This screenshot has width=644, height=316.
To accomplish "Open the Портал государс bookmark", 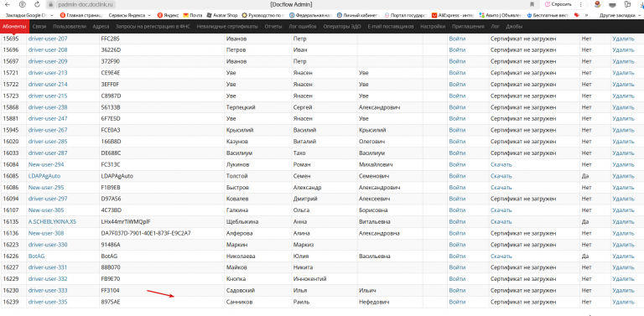I will pyautogui.click(x=405, y=15).
